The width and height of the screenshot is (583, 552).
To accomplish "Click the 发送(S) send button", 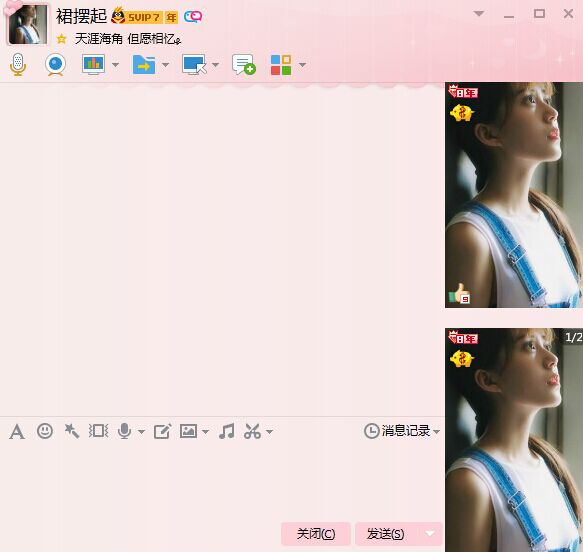I will [386, 534].
